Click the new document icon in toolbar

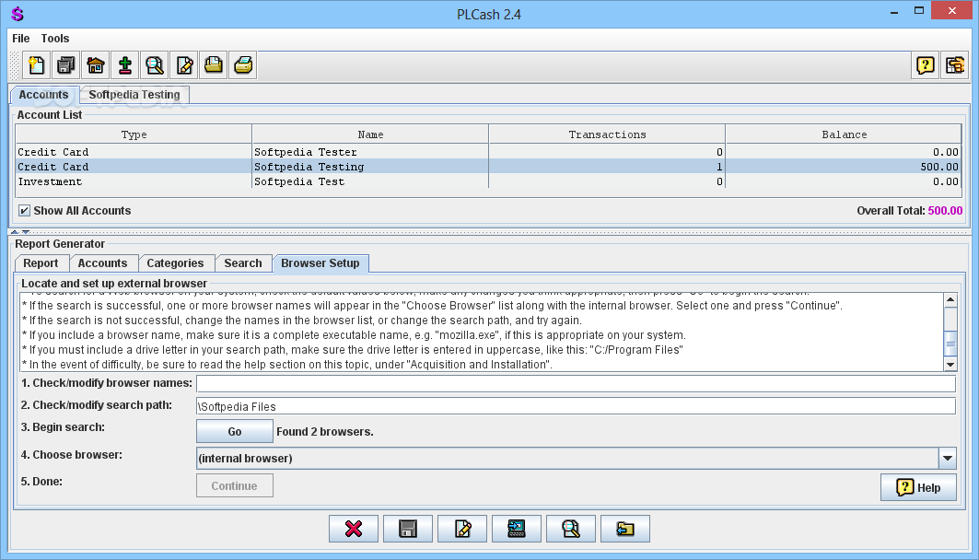(36, 64)
